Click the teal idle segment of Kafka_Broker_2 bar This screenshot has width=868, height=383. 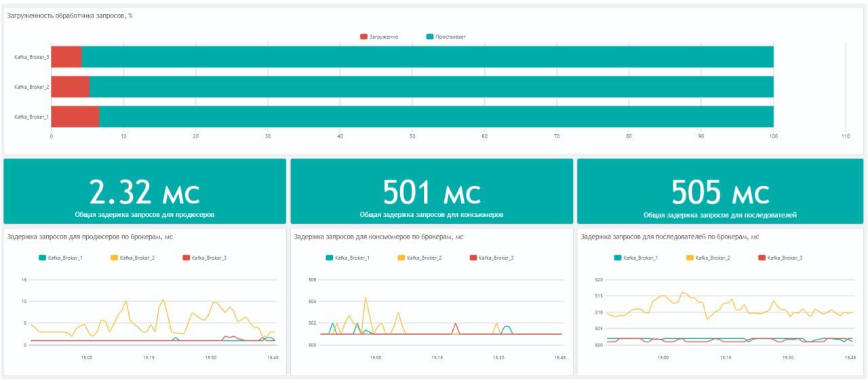tap(431, 87)
